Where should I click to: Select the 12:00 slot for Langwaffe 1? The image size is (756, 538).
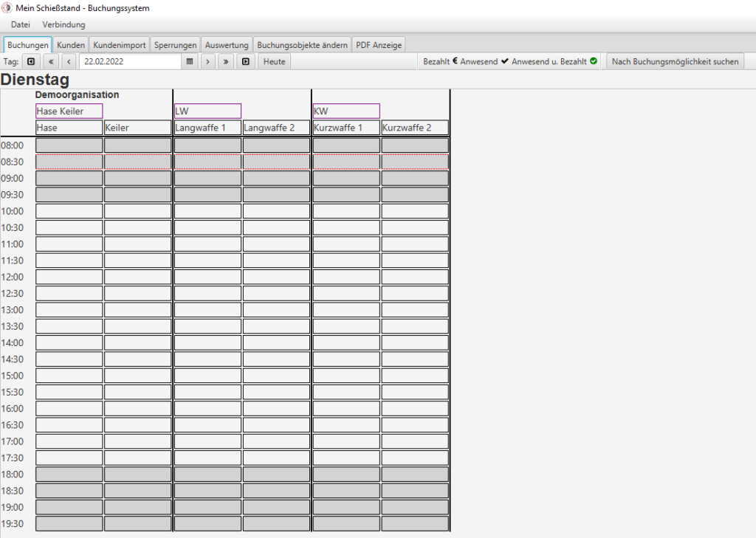pyautogui.click(x=207, y=277)
